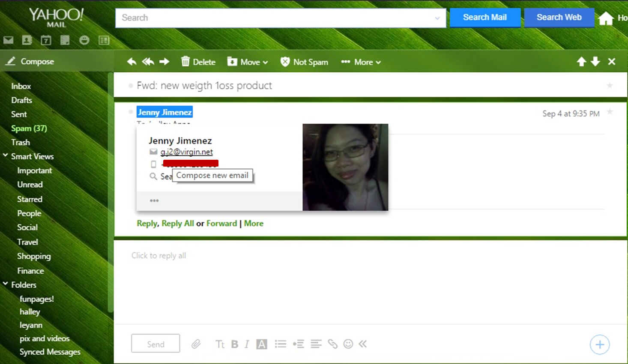
Task: Open the Notepad icon
Action: [x=65, y=40]
